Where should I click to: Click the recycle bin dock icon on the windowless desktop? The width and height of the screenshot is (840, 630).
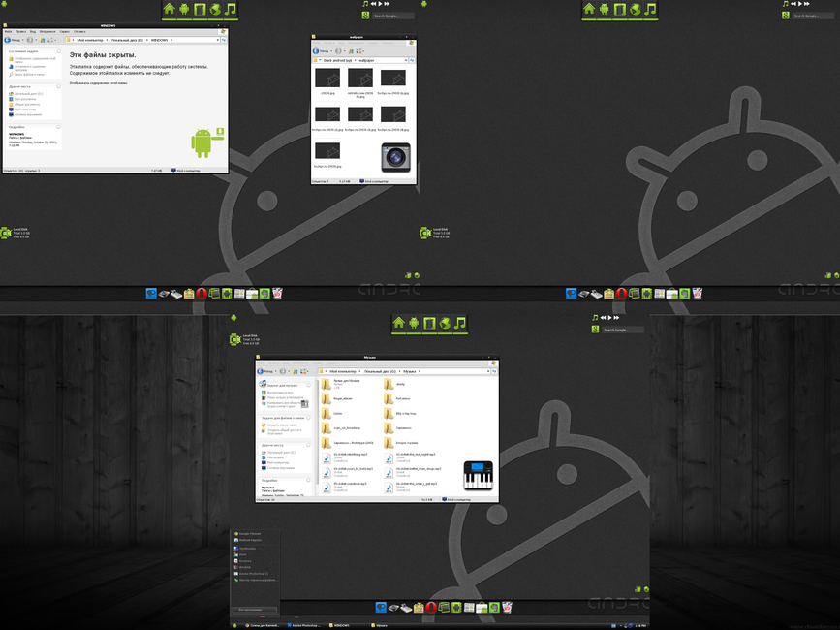click(x=697, y=293)
